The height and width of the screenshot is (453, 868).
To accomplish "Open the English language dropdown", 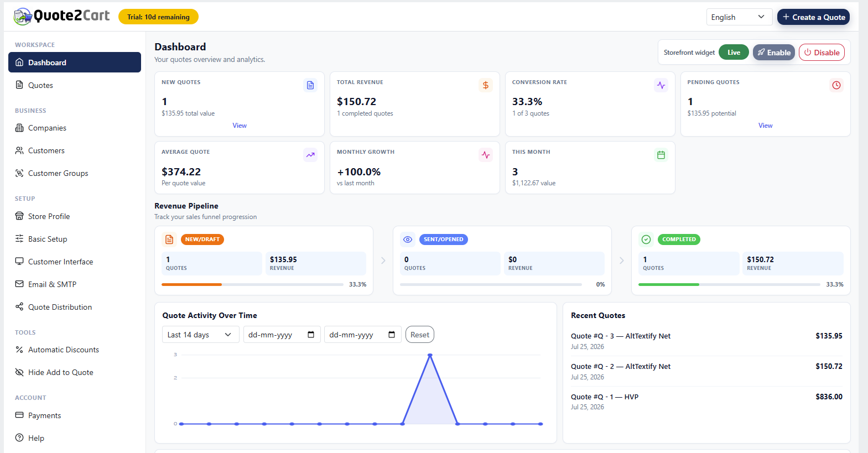I will click(x=739, y=17).
